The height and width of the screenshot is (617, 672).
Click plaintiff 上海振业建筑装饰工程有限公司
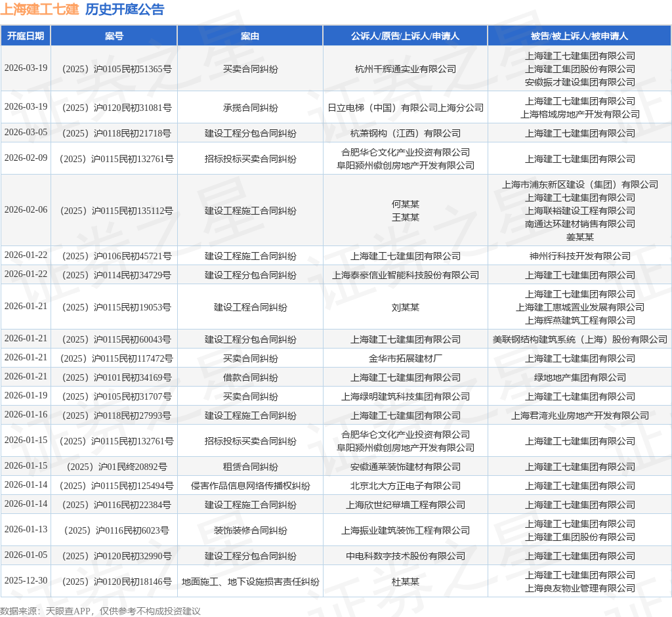click(406, 531)
